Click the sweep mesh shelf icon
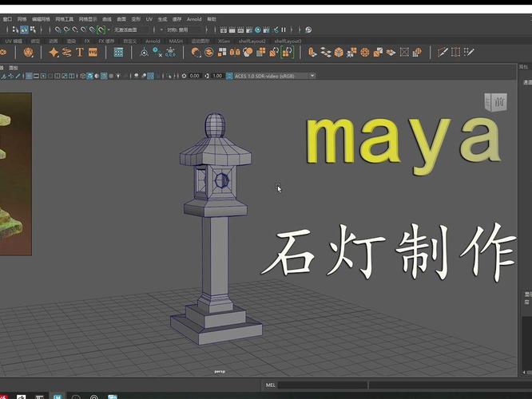Image resolution: width=532 pixels, height=399 pixels. coord(67,52)
